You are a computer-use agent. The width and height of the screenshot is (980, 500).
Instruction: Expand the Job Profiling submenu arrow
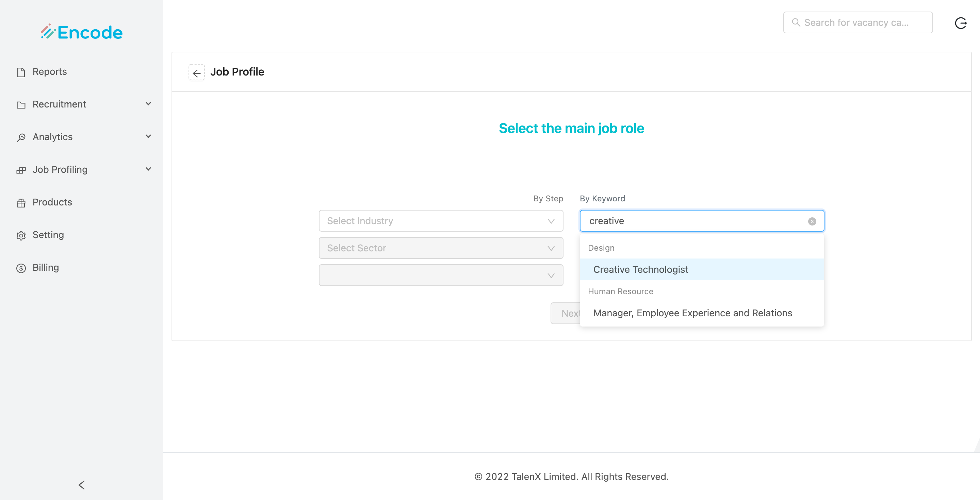point(148,169)
